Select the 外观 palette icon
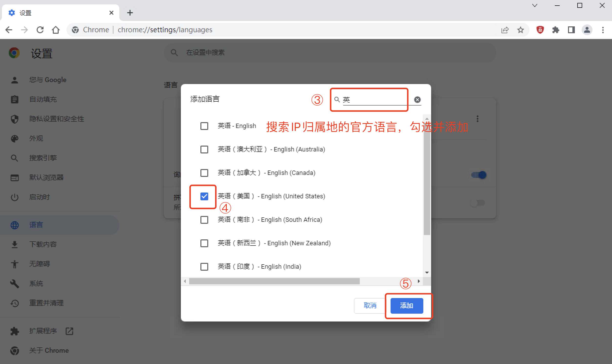Screen dimensions: 612x364 [14, 138]
